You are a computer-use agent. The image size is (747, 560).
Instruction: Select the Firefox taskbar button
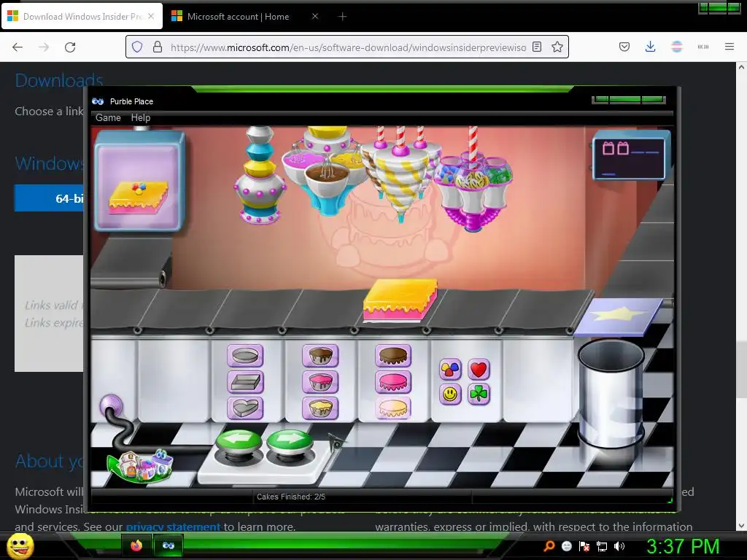pos(136,545)
